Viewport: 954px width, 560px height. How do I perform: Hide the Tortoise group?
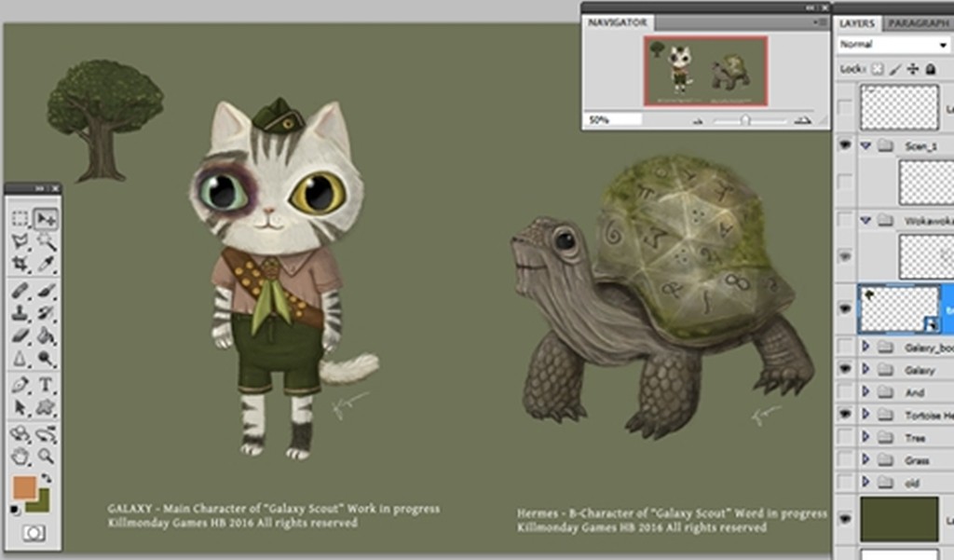point(844,414)
